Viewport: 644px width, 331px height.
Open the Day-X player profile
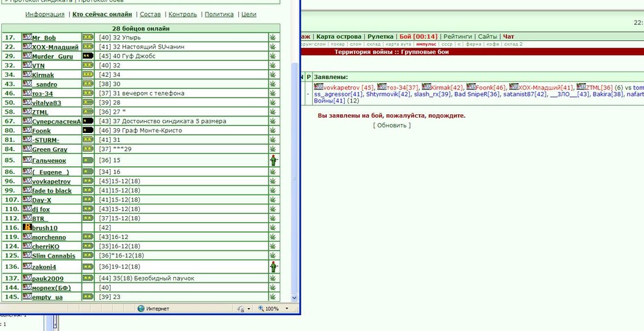click(x=42, y=200)
